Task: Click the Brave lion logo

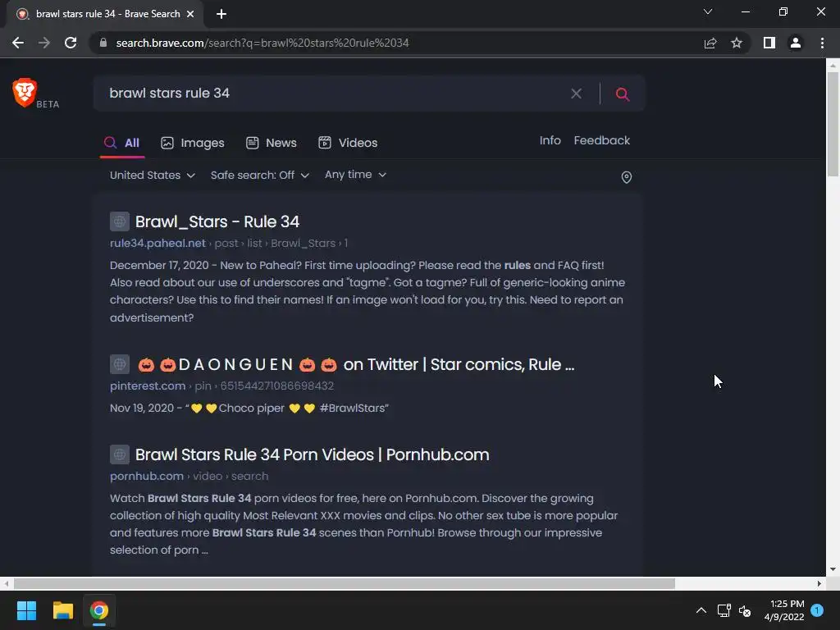Action: coord(25,92)
